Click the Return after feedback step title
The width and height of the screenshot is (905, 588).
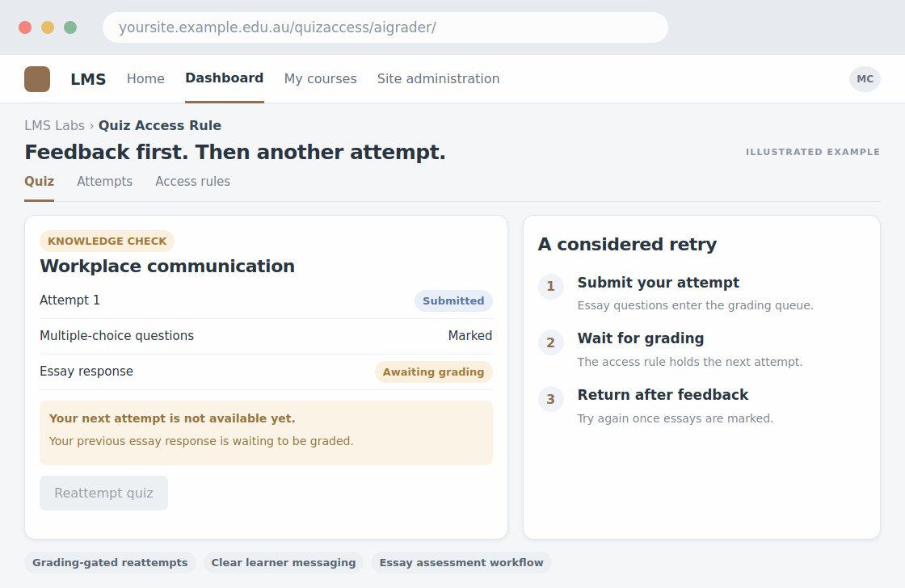[x=663, y=395]
